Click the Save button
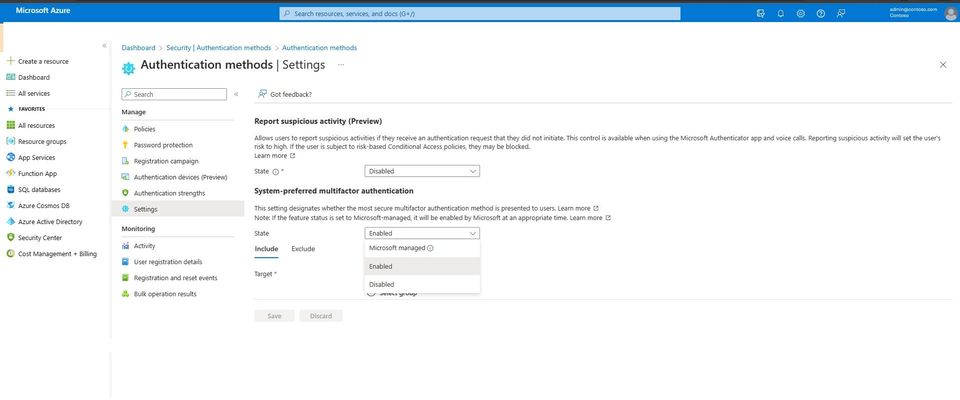 click(274, 316)
